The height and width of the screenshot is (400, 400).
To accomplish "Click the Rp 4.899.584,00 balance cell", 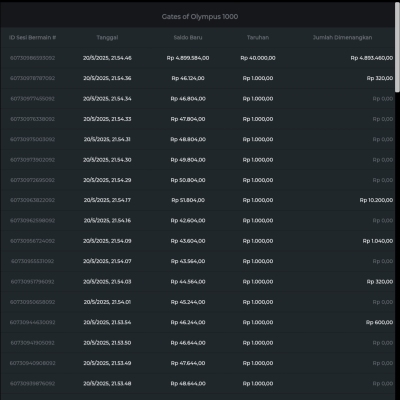I will (x=188, y=58).
